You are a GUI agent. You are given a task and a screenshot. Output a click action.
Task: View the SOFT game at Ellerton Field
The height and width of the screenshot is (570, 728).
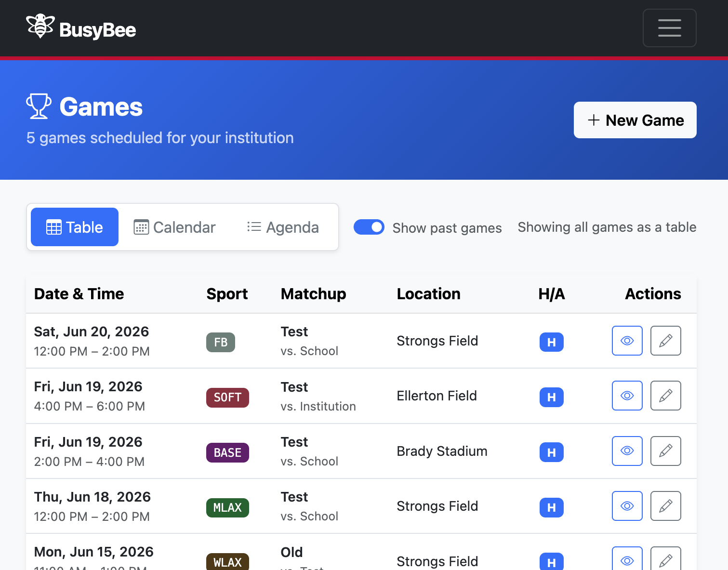[627, 396]
